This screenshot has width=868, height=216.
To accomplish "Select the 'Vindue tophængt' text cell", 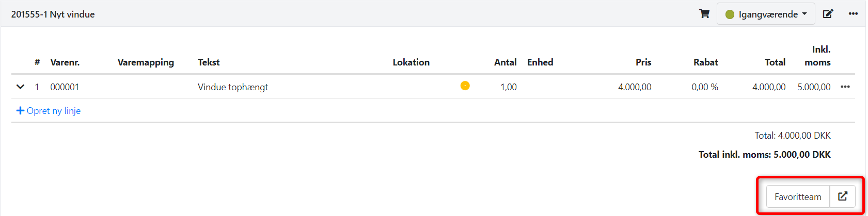I will [x=233, y=87].
